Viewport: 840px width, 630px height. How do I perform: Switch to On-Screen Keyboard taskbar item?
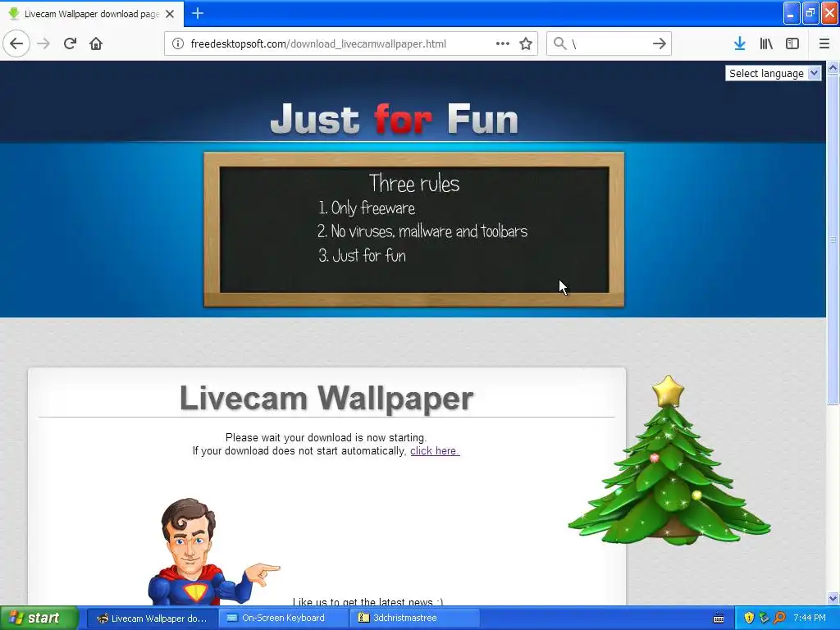click(283, 619)
